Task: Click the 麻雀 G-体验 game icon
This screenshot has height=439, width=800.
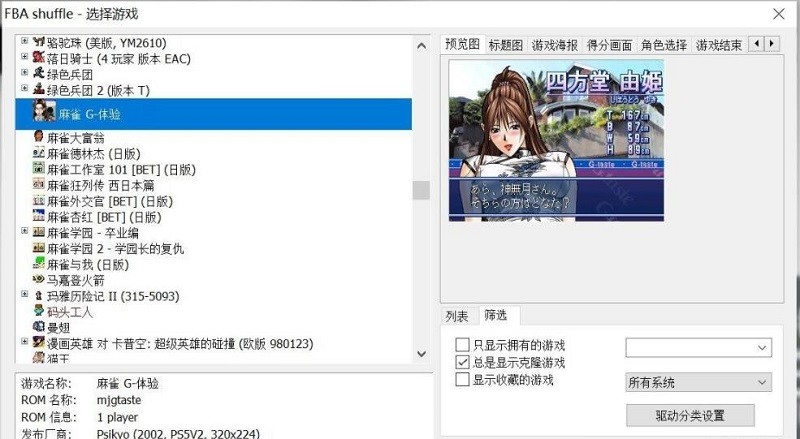Action: [x=44, y=110]
